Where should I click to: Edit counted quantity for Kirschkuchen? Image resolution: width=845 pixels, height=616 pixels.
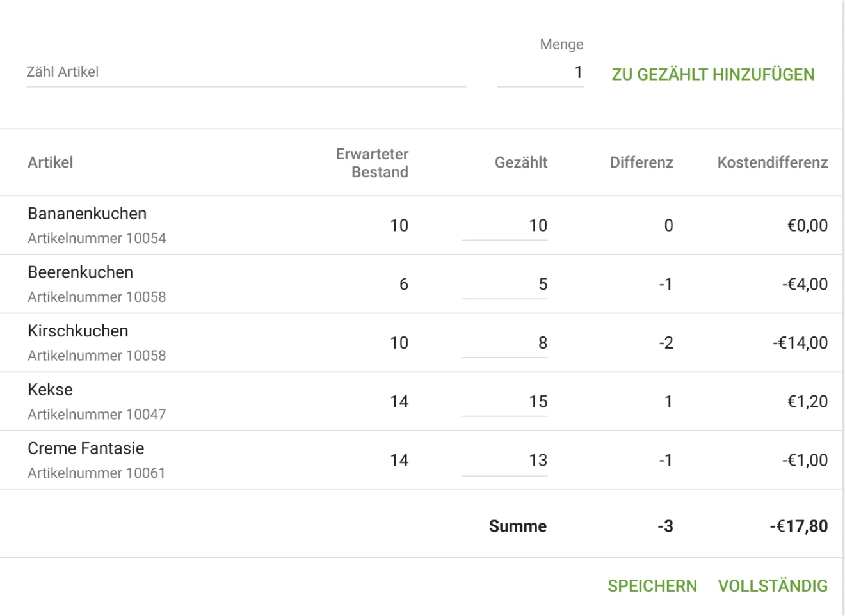tap(505, 344)
